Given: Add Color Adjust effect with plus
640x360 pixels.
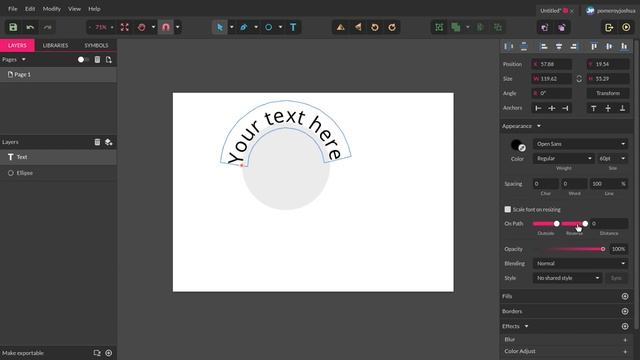Looking at the screenshot, I should click(625, 351).
